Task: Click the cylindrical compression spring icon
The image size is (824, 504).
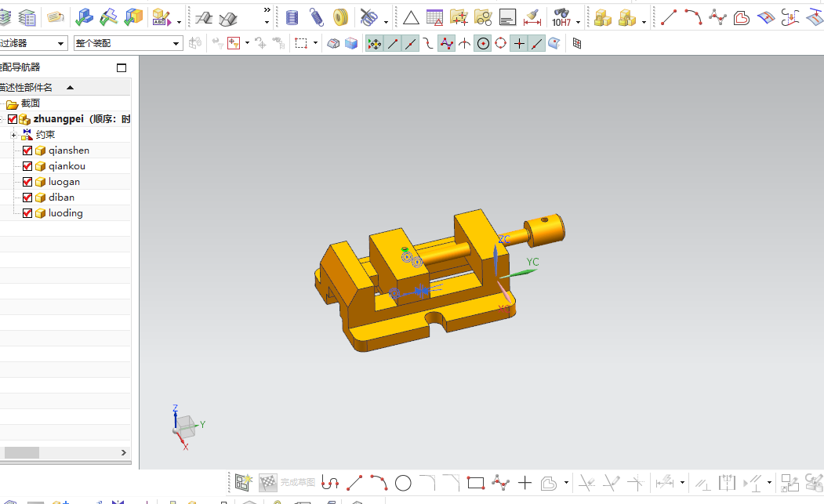Action: click(x=292, y=18)
